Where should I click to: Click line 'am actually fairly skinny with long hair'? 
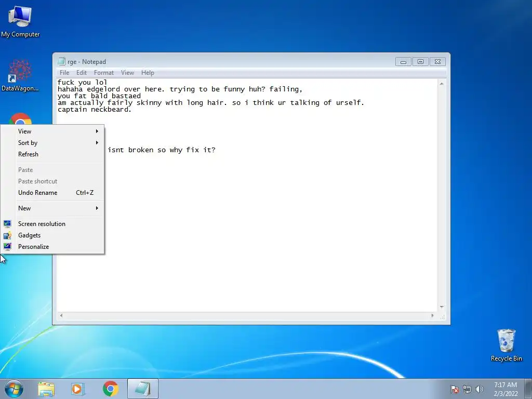(x=211, y=102)
